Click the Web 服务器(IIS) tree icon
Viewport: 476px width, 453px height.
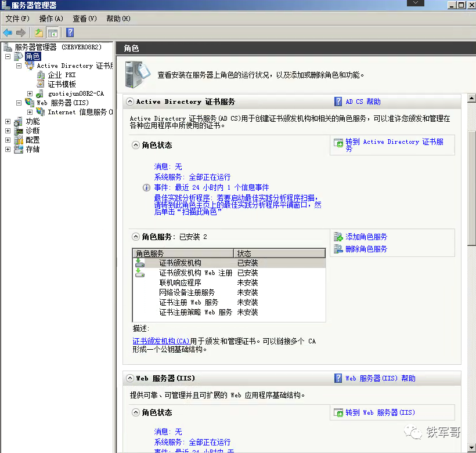pyautogui.click(x=30, y=103)
